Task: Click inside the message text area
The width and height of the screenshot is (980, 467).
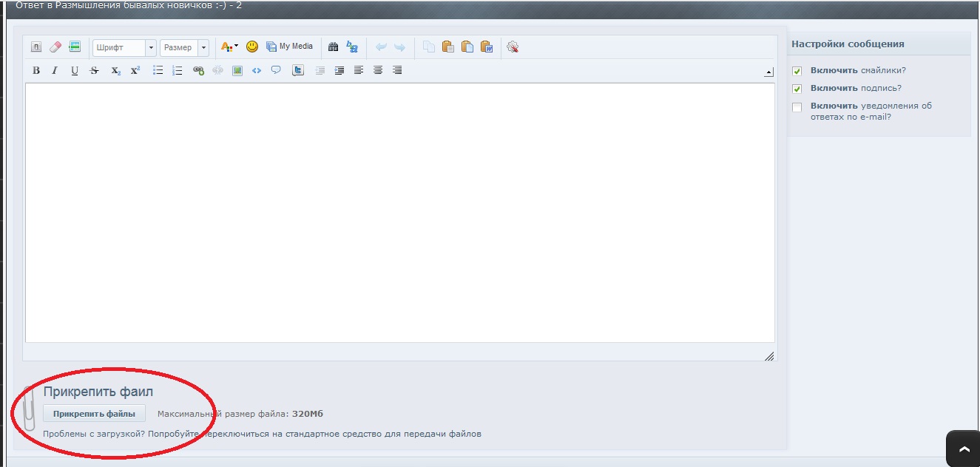Action: (x=399, y=213)
